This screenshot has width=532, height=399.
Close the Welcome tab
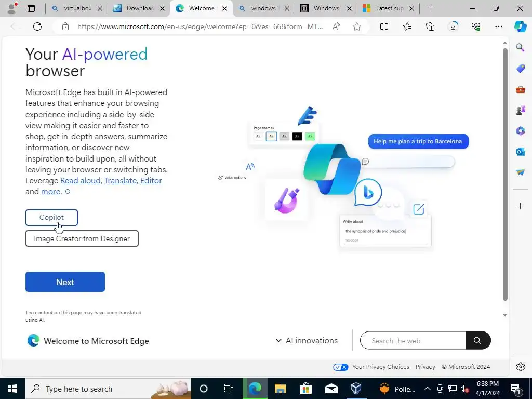[x=224, y=8]
